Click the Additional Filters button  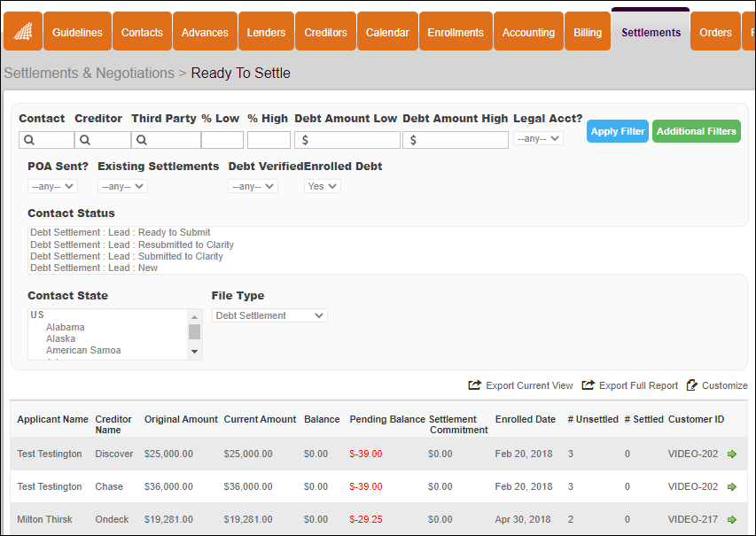pyautogui.click(x=696, y=131)
